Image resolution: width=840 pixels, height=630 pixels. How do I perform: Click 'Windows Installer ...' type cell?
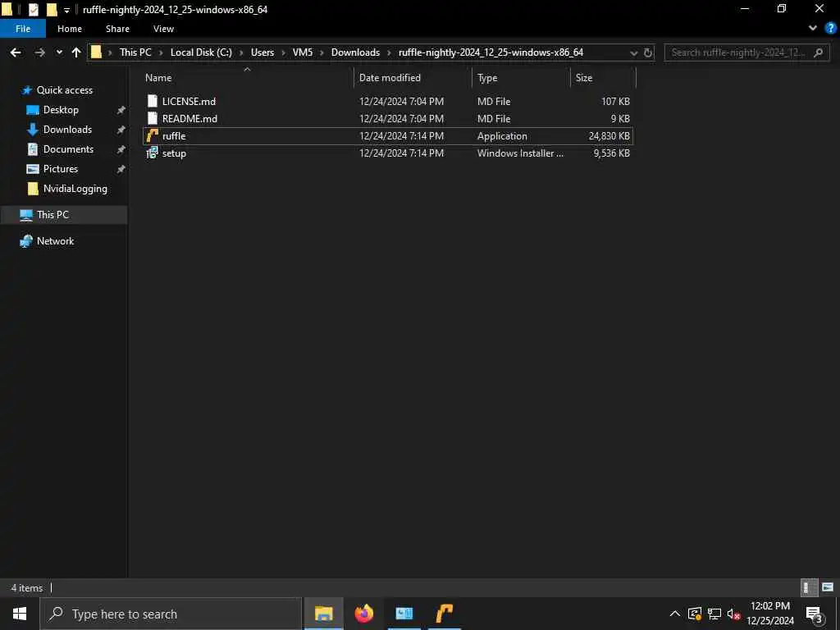pyautogui.click(x=520, y=153)
